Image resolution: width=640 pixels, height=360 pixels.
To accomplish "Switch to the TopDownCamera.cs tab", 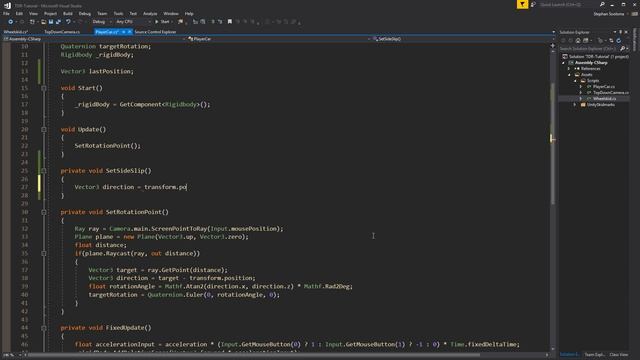I will pyautogui.click(x=62, y=31).
